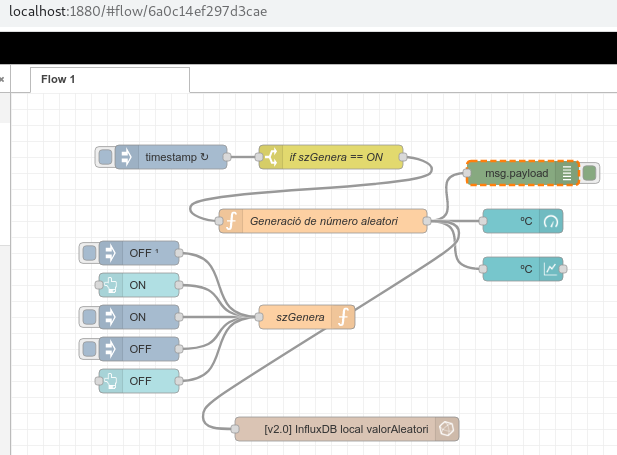Screen dimensions: 617x455
Task: Select the °C gauge node label
Action: click(x=526, y=221)
